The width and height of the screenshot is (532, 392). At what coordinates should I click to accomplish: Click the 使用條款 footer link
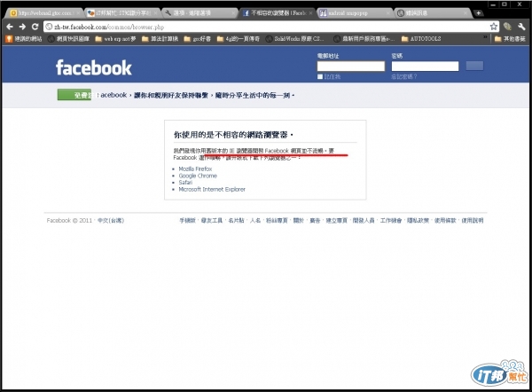445,220
